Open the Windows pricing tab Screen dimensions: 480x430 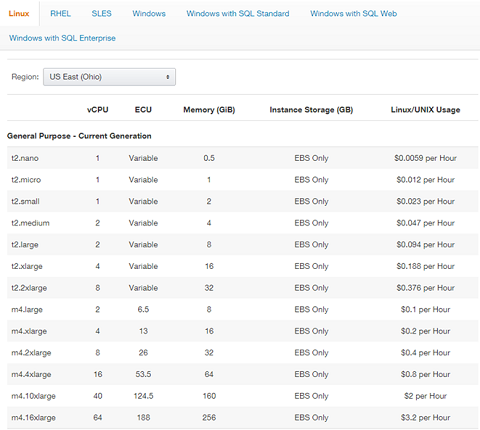tap(149, 14)
